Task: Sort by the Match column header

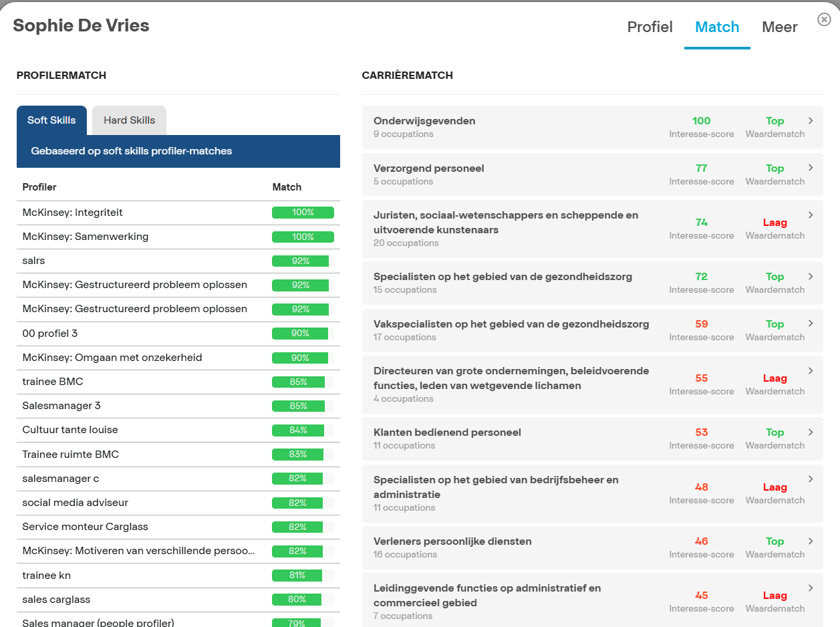Action: (x=287, y=187)
